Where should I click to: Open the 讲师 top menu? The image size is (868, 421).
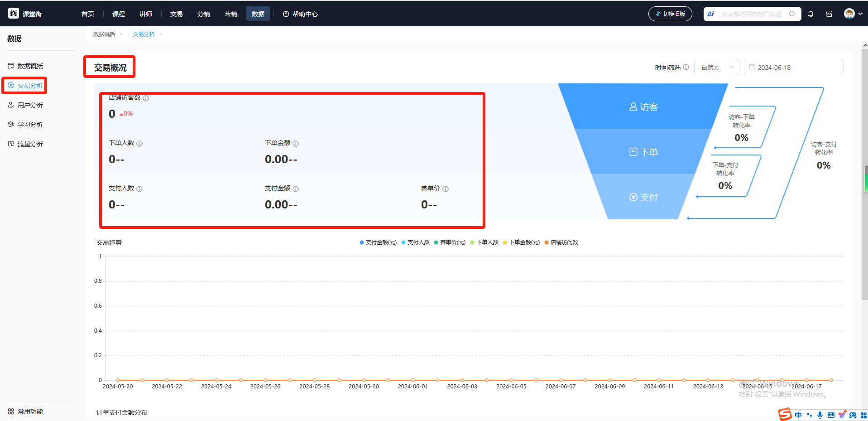tap(146, 14)
